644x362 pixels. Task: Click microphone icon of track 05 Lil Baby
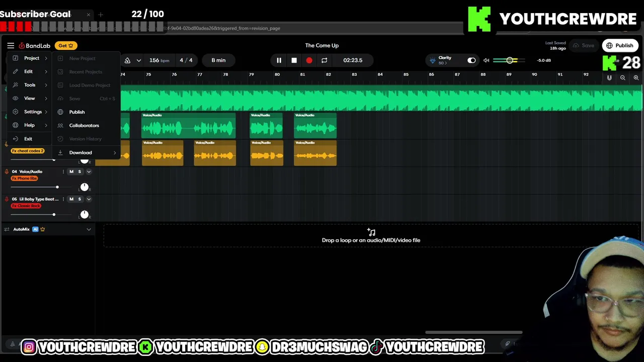pyautogui.click(x=7, y=199)
